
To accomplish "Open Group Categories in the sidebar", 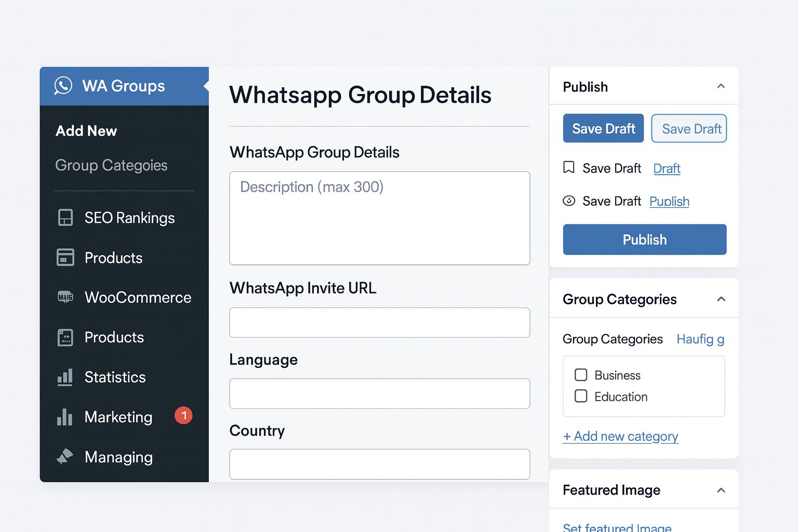I will [x=111, y=165].
